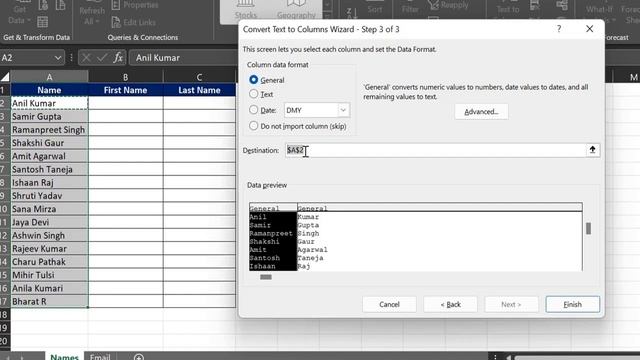This screenshot has height=360, width=640.
Task: Select row 18 header
Action: [x=4, y=315]
